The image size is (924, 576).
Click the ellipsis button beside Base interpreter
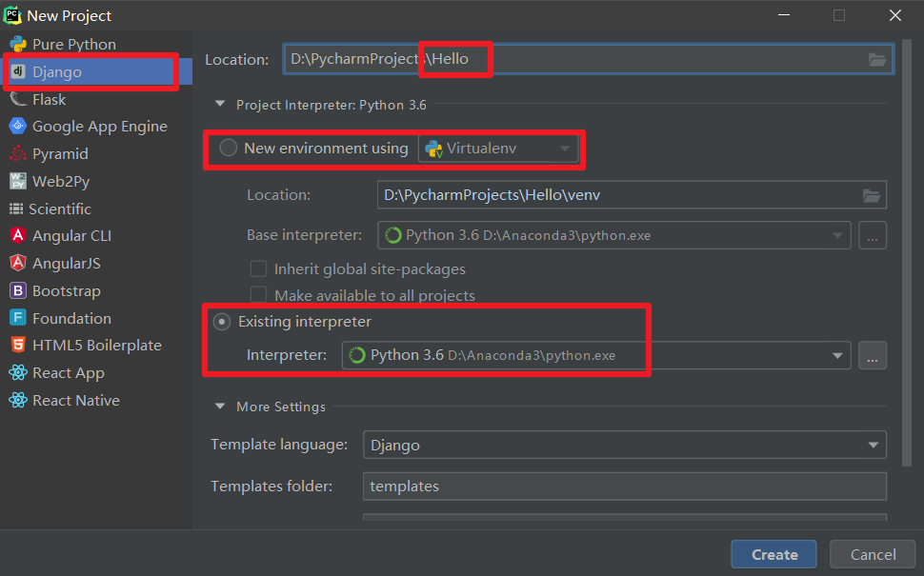point(873,235)
